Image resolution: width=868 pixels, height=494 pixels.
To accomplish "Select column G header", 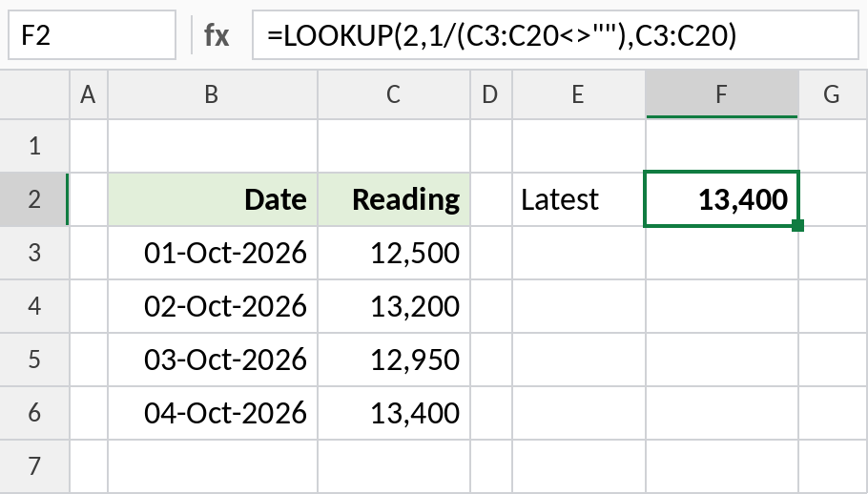I will click(833, 94).
